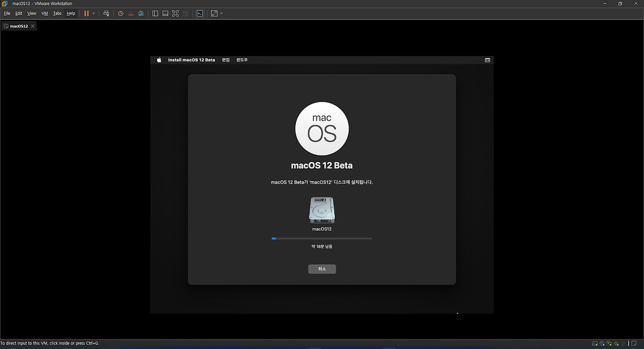This screenshot has height=349, width=644.
Task: Click the macOS logo circle
Action: click(322, 128)
